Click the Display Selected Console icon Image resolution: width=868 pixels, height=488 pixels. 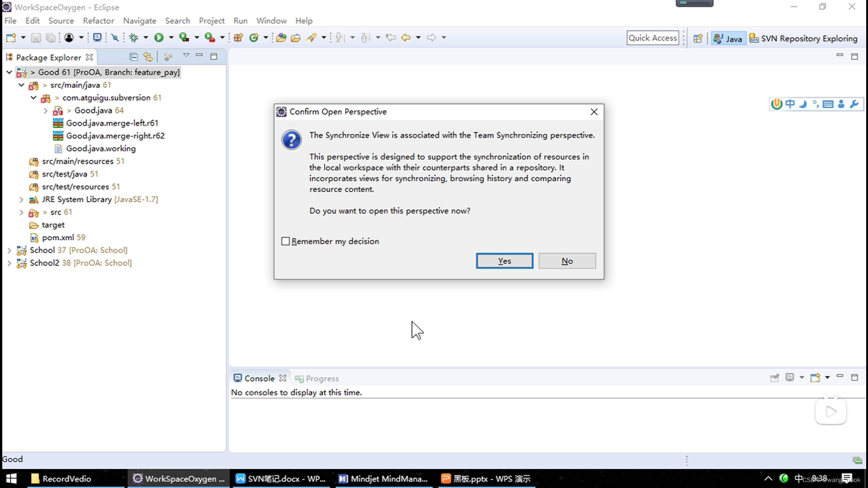790,378
